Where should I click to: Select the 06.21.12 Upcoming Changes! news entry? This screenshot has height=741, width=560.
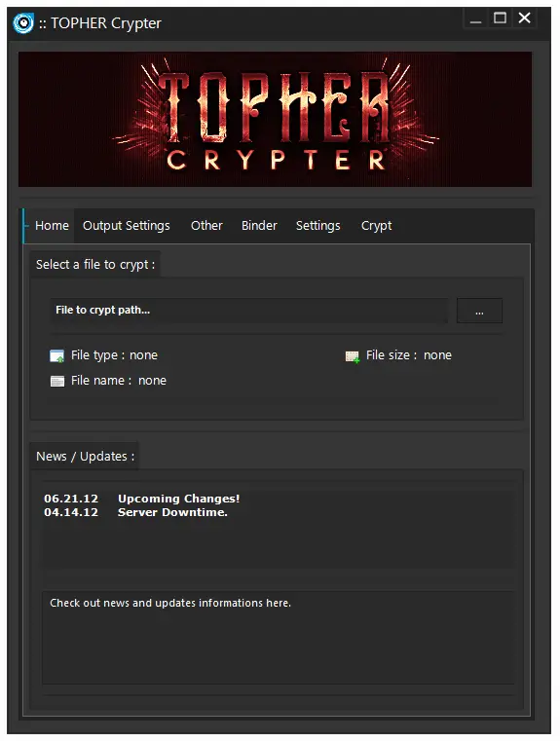click(x=142, y=499)
